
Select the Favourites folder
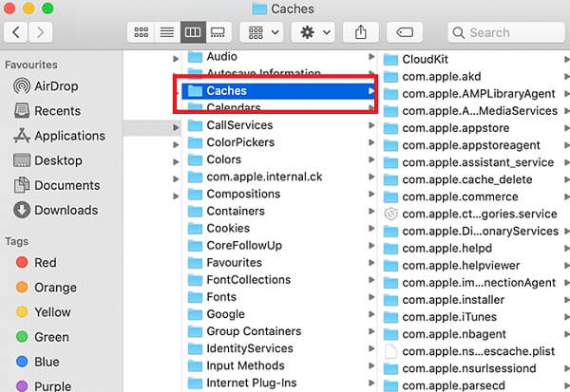279,263
